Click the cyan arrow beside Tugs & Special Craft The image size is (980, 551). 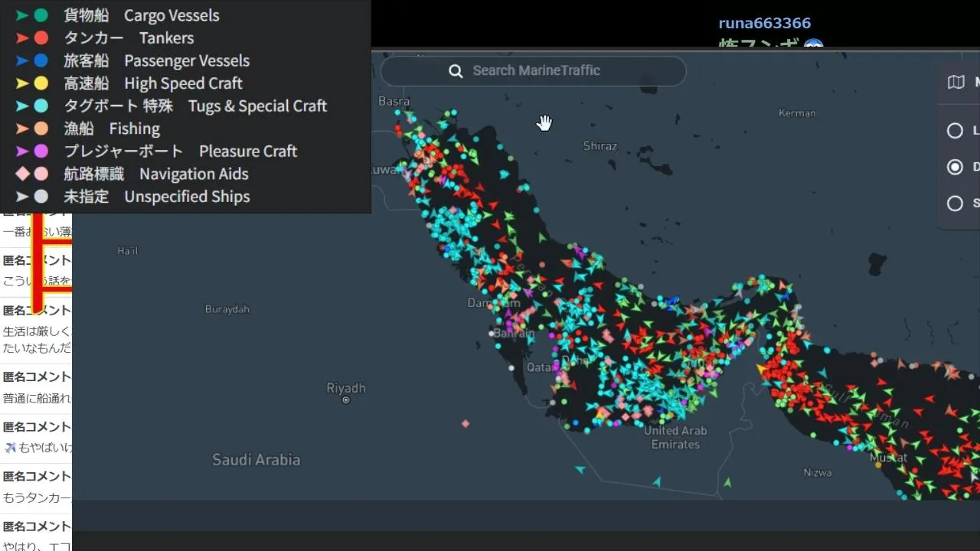pos(22,106)
